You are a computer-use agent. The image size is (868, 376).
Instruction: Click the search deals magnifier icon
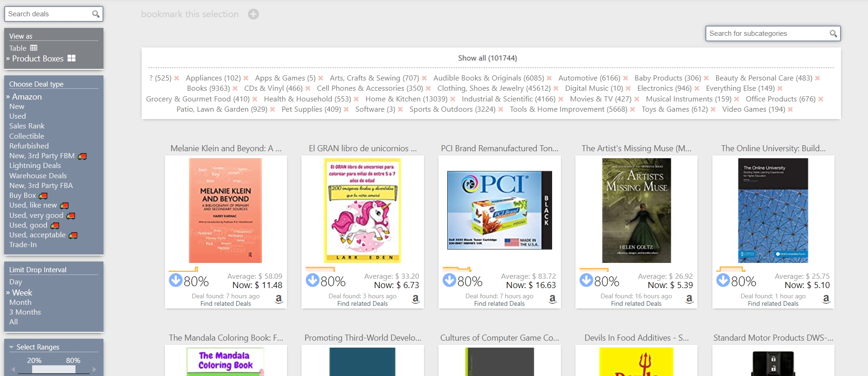pos(96,14)
